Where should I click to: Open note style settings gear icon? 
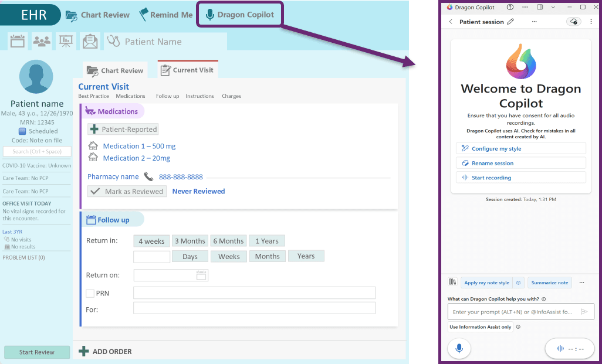point(518,283)
